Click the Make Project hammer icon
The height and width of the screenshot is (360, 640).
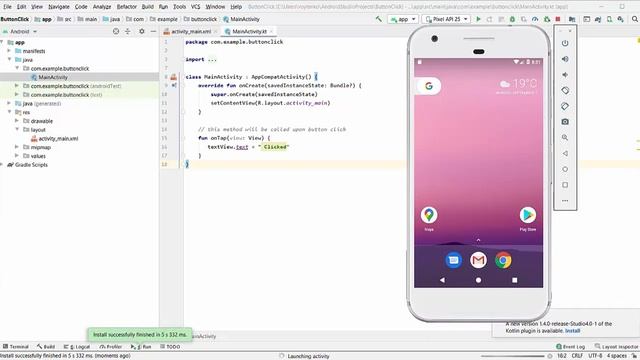tap(379, 19)
